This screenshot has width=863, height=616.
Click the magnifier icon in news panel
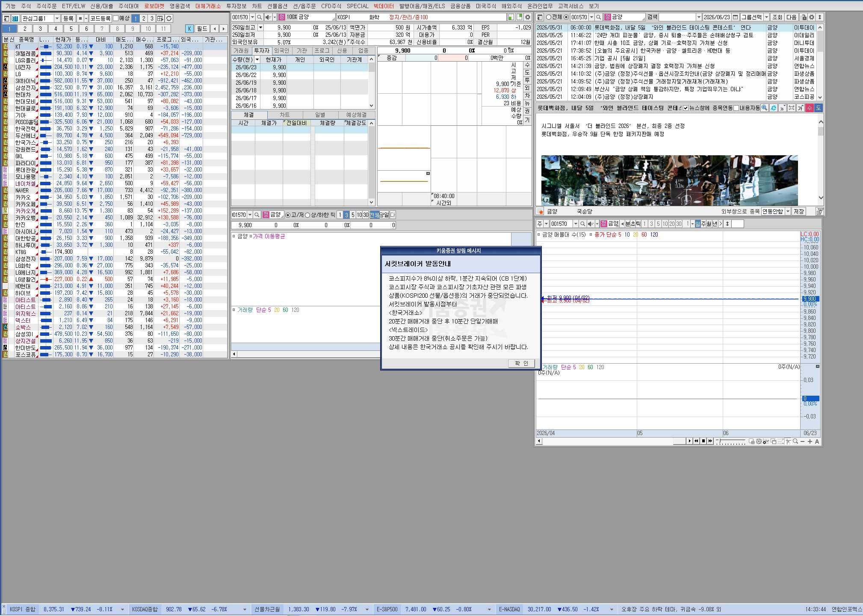point(599,17)
